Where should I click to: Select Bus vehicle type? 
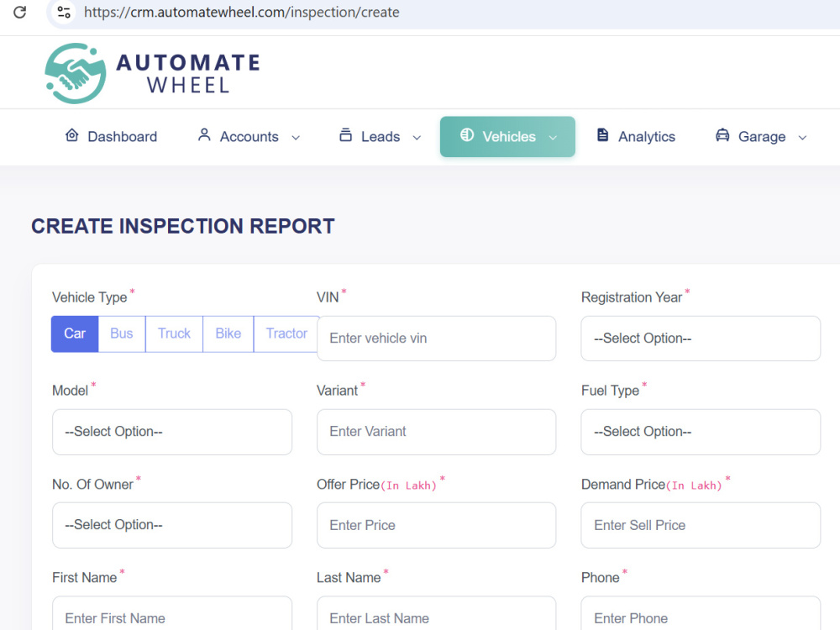coord(122,333)
